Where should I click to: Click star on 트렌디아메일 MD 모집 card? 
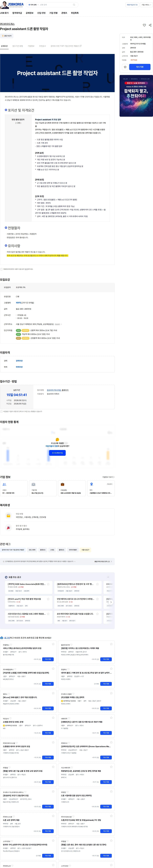click(53, 668)
